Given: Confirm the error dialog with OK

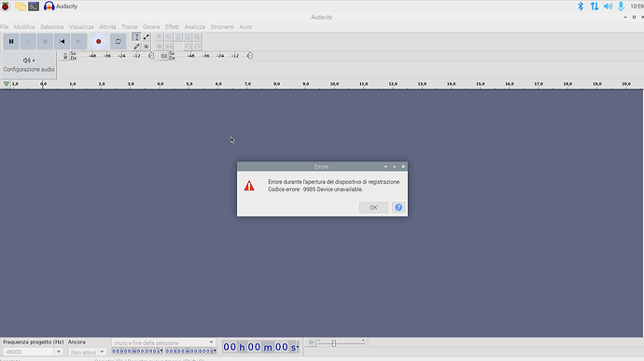Looking at the screenshot, I should click(373, 207).
